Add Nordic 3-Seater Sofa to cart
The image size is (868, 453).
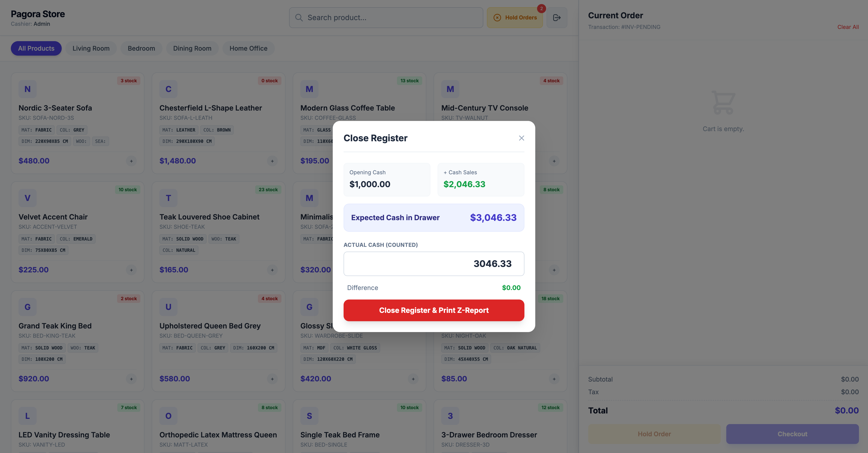[131, 161]
